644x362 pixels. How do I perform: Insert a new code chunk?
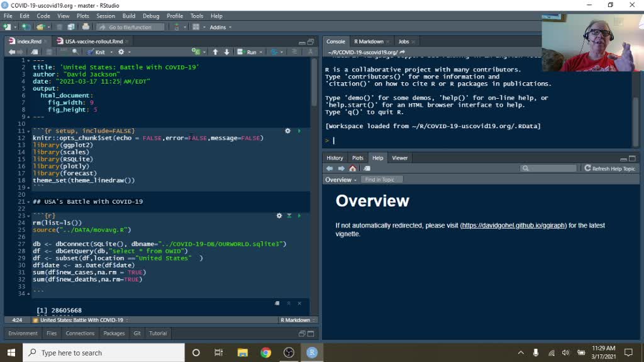coord(196,52)
